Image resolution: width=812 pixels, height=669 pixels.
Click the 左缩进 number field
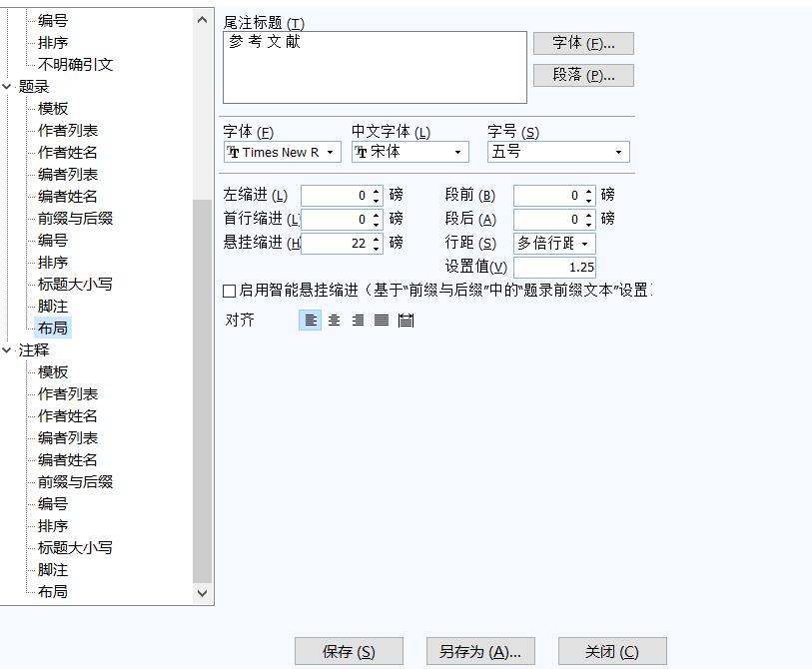[336, 196]
